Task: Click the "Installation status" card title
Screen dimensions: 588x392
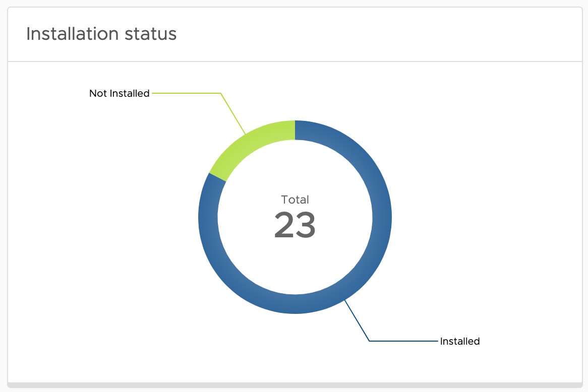Action: click(x=101, y=34)
